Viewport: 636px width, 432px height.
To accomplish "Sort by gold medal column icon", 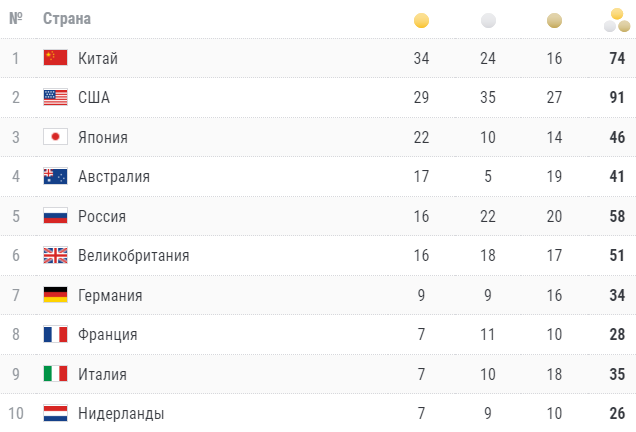I will pos(421,20).
